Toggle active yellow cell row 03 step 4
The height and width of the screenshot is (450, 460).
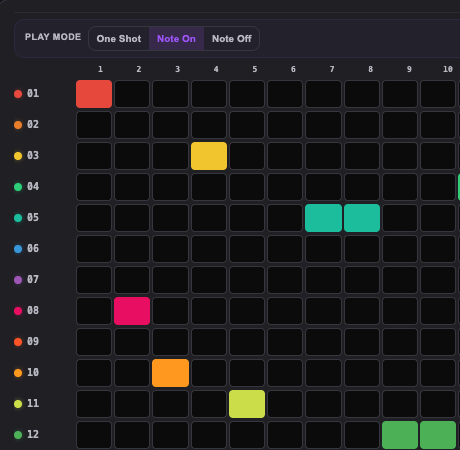coord(209,156)
